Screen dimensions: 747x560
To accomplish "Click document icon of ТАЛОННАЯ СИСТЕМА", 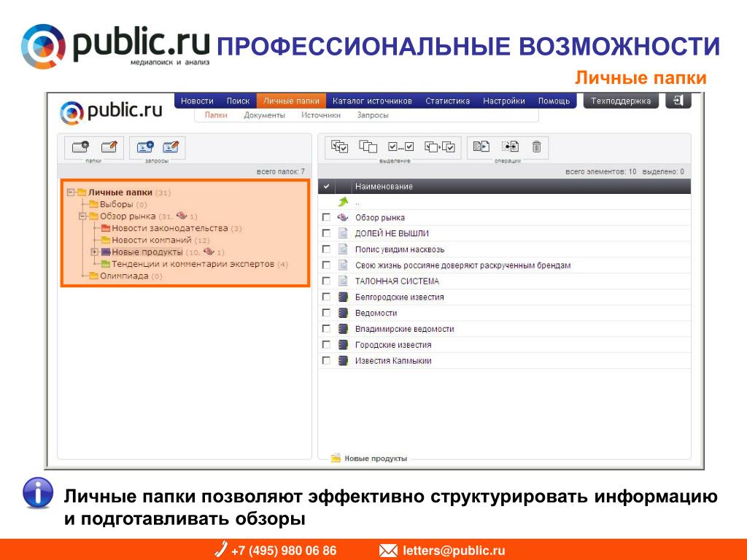I will tap(343, 281).
